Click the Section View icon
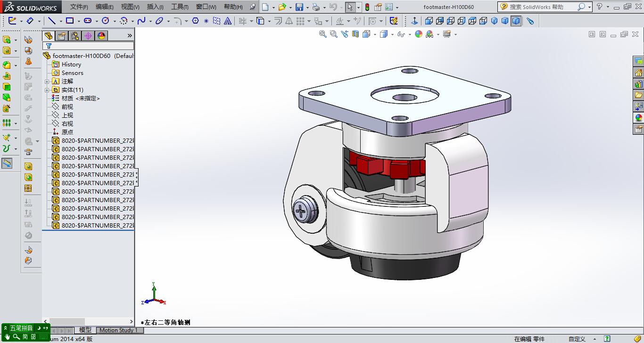This screenshot has width=644, height=343. pos(355,34)
